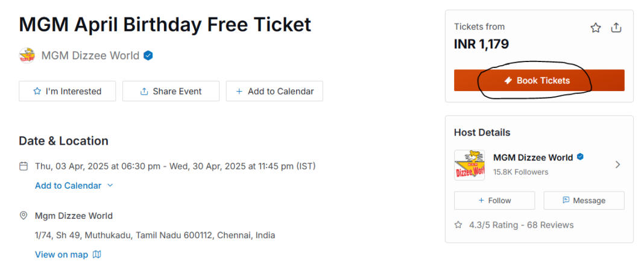Click the map icon next to View on map

[96, 254]
